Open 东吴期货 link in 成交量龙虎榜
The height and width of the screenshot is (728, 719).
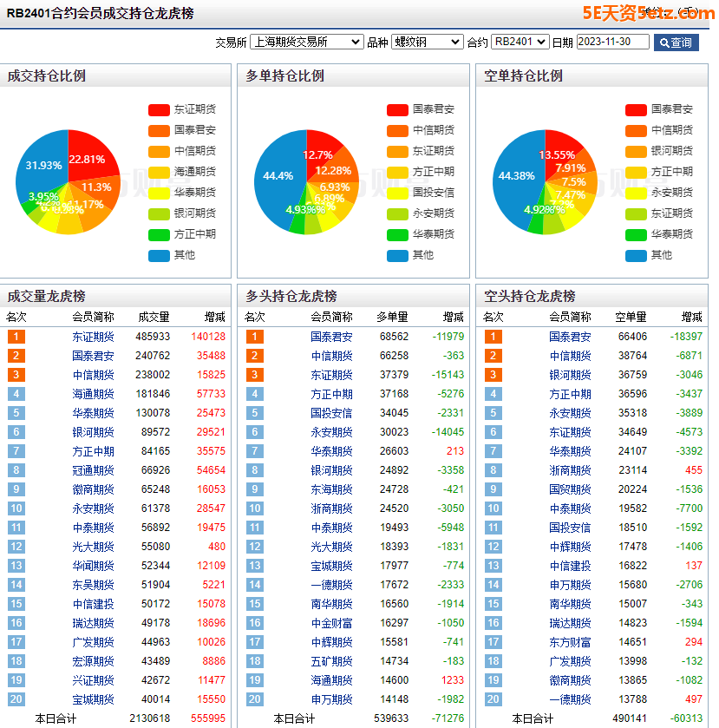coord(93,585)
